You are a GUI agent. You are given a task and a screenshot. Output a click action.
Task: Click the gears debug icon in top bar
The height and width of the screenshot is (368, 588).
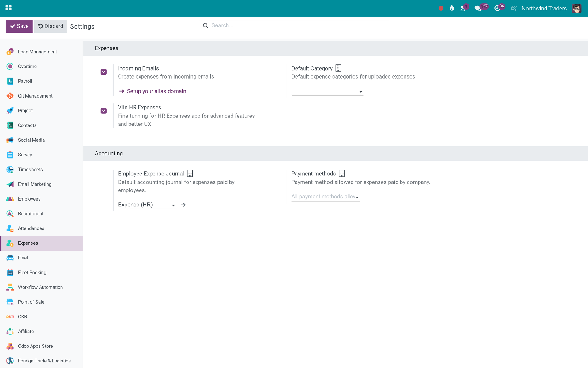coord(514,9)
